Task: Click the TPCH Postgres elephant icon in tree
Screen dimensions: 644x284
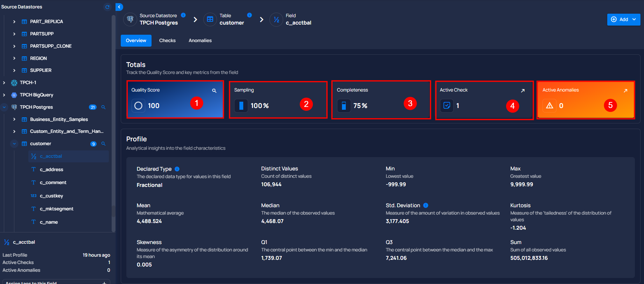Action: pos(14,107)
